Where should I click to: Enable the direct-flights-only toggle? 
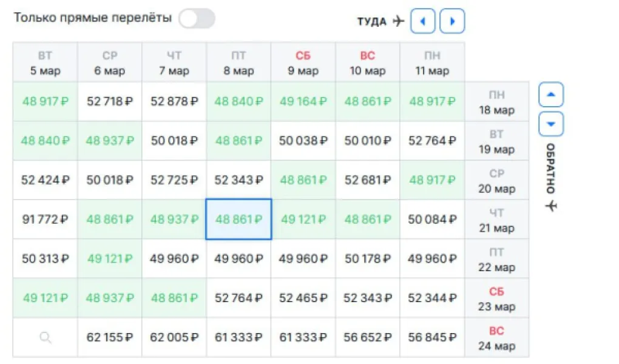197,19
